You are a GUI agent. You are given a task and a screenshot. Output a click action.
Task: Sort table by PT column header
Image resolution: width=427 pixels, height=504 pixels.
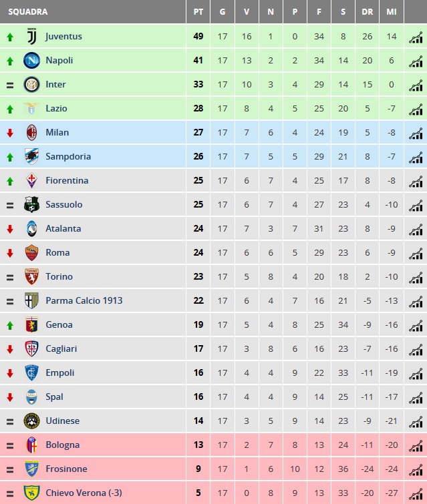pyautogui.click(x=198, y=12)
